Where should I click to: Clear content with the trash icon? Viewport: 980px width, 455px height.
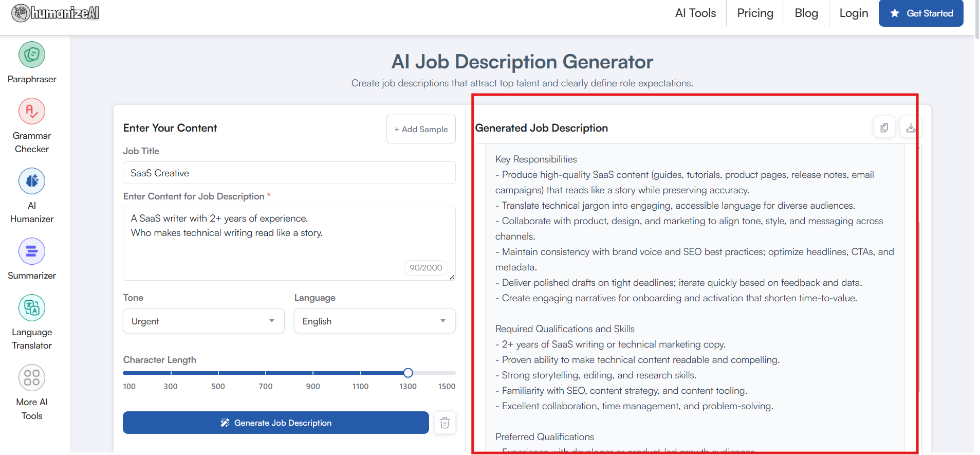pyautogui.click(x=445, y=423)
